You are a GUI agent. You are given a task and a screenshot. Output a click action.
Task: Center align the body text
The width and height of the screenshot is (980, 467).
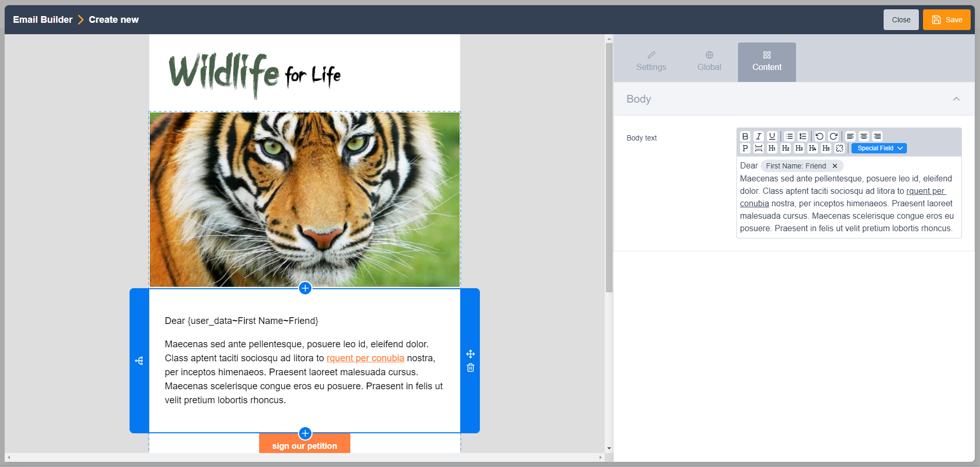864,136
